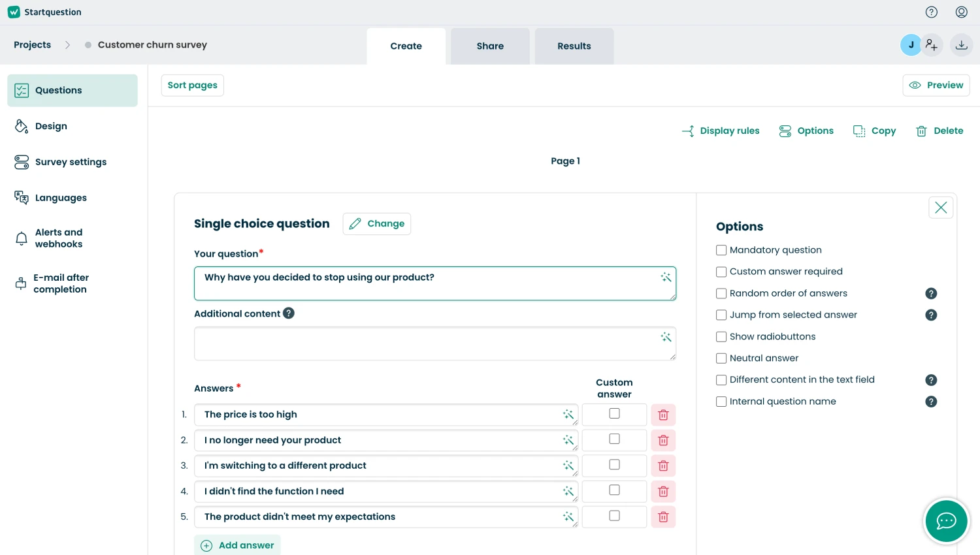Open the user account profile icon
The width and height of the screenshot is (980, 555).
(962, 12)
